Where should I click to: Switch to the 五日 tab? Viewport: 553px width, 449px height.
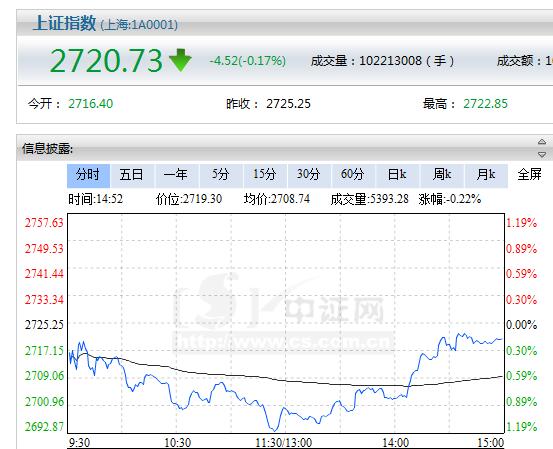(132, 175)
